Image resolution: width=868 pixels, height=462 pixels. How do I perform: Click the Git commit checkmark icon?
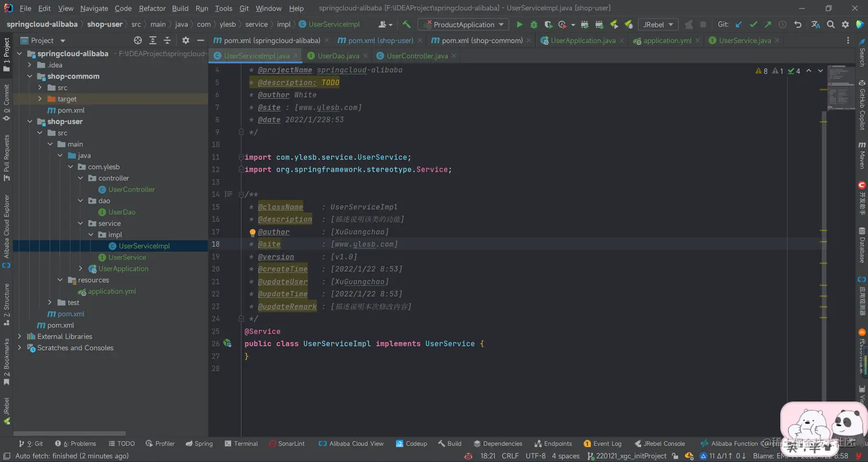coord(753,25)
